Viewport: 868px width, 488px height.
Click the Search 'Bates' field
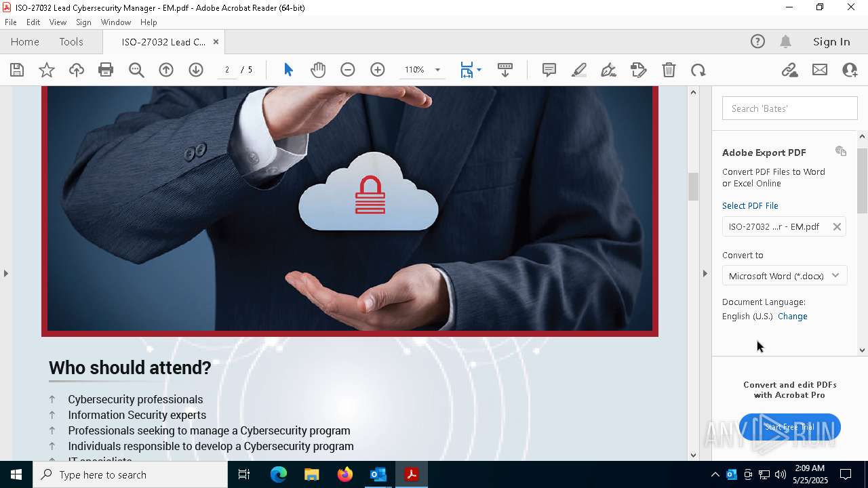[x=790, y=108]
